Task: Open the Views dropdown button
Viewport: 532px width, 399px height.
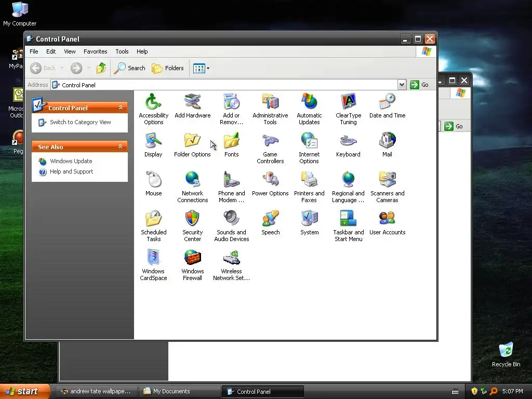Action: (x=201, y=68)
